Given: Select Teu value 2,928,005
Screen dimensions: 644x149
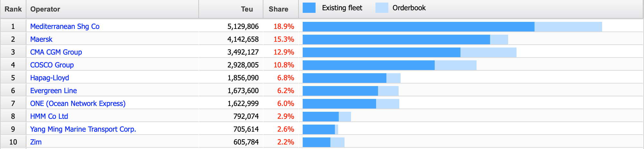Looking at the screenshot, I should click(243, 65).
